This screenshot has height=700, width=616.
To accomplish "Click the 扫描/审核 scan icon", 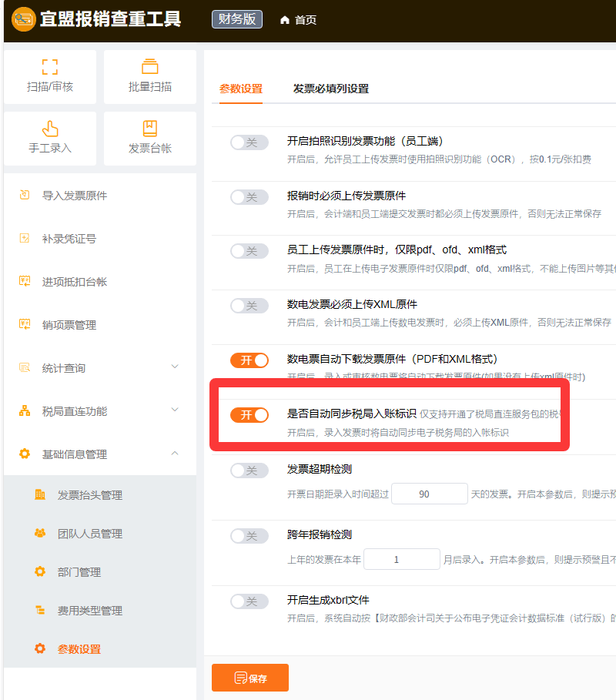I will 50,67.
